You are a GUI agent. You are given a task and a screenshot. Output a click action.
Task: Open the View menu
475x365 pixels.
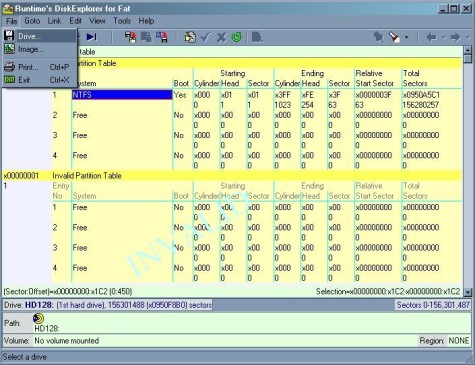(x=97, y=21)
